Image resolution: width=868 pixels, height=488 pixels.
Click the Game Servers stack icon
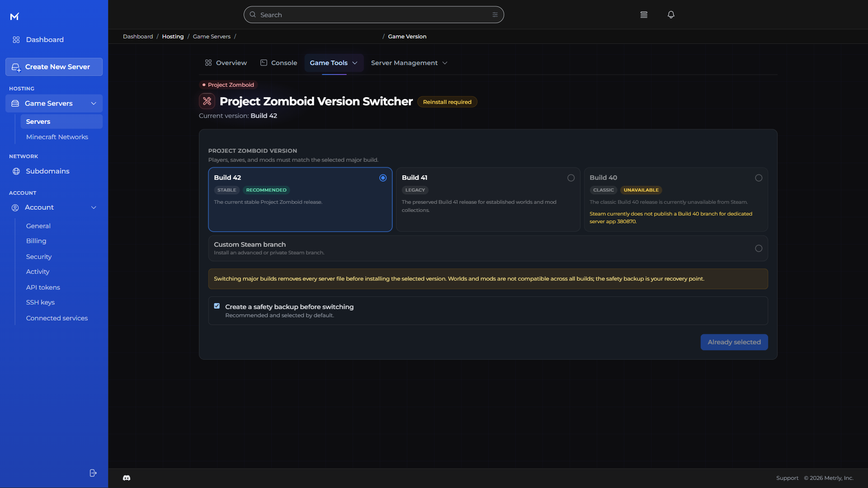pyautogui.click(x=15, y=103)
